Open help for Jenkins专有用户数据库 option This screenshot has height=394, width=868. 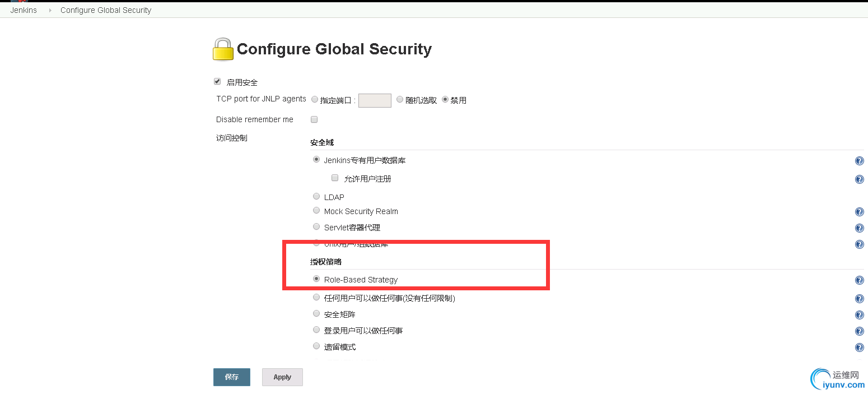coord(859,161)
